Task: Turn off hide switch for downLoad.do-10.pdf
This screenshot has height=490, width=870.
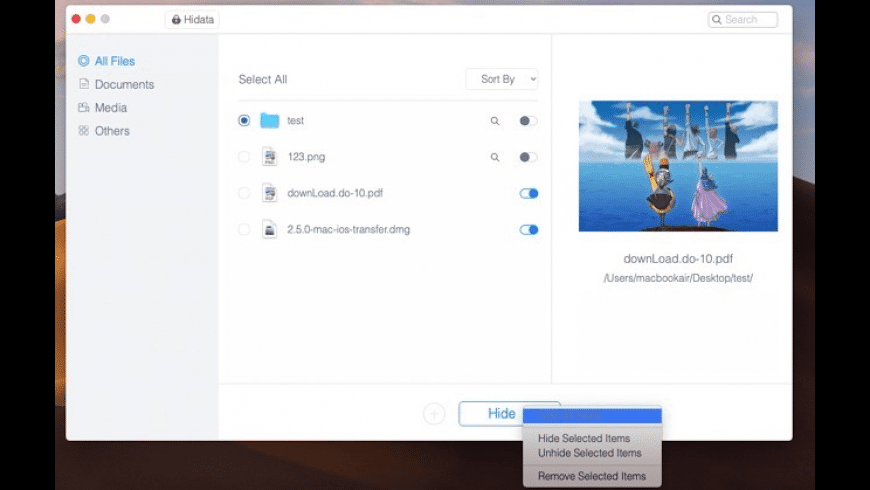Action: point(529,193)
